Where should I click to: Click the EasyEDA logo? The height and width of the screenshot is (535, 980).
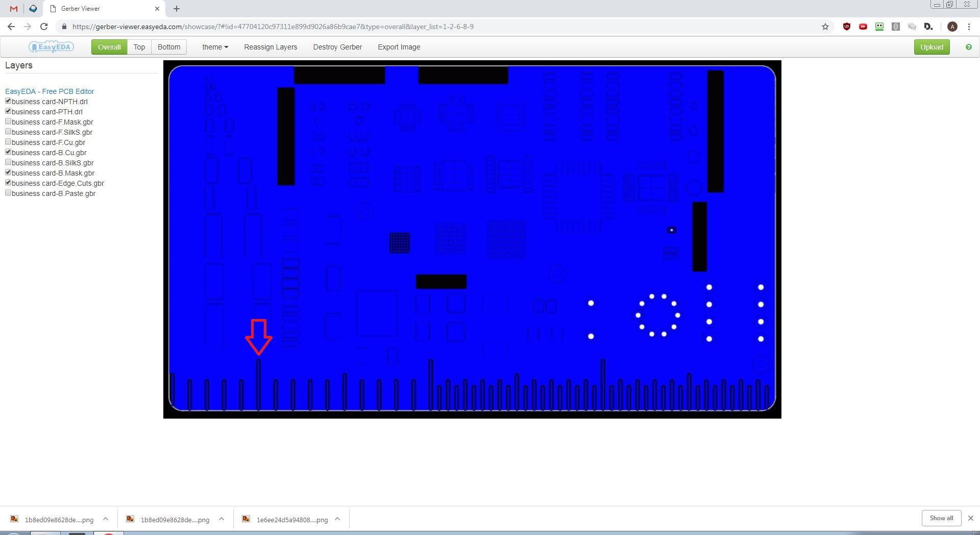coord(51,47)
